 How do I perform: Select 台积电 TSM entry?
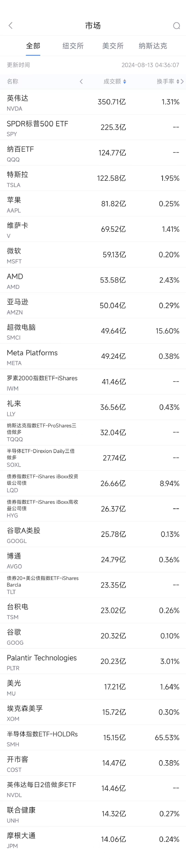click(x=93, y=611)
